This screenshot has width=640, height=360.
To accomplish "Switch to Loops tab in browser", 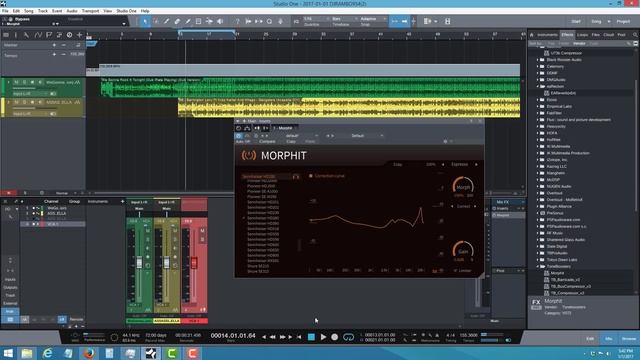I will point(582,35).
